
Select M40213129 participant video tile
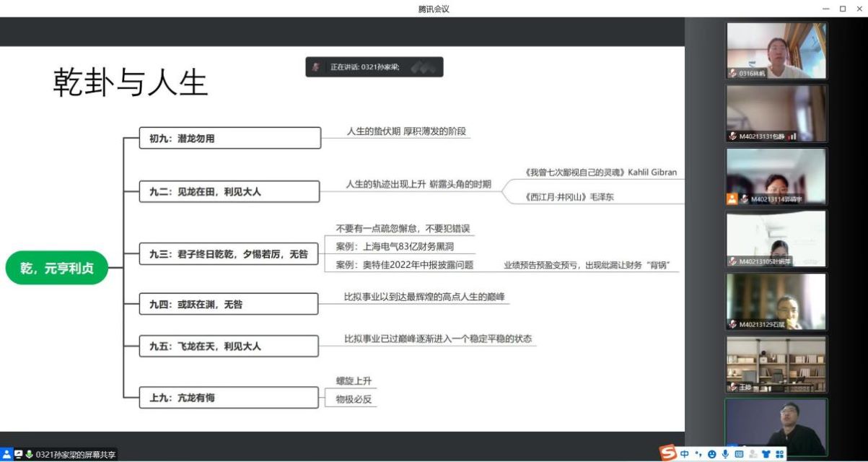[776, 301]
